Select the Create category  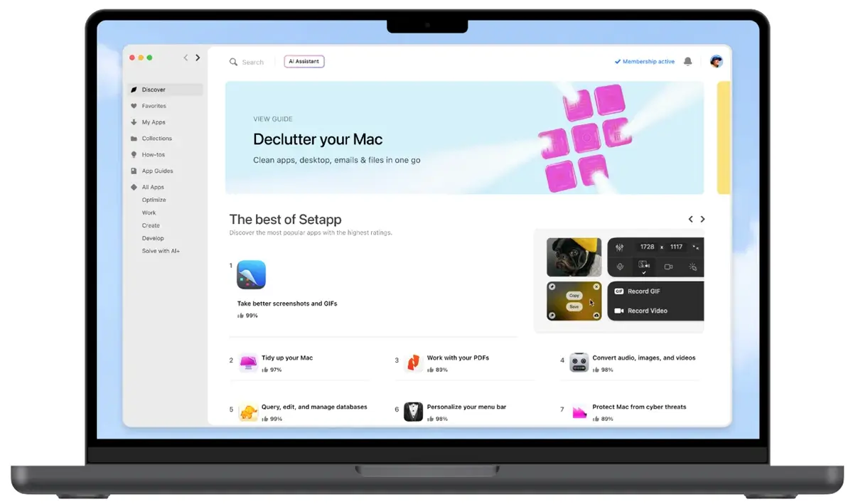pyautogui.click(x=151, y=226)
